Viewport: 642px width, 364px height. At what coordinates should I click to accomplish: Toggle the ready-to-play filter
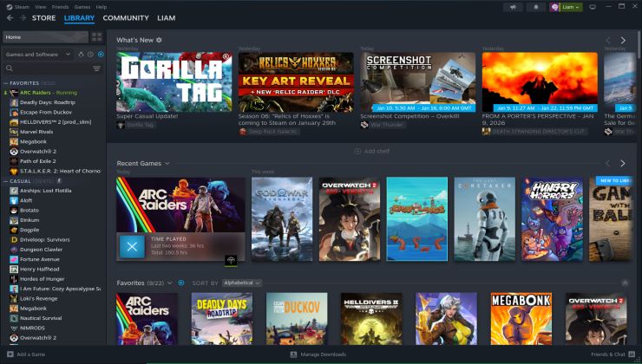[x=101, y=54]
